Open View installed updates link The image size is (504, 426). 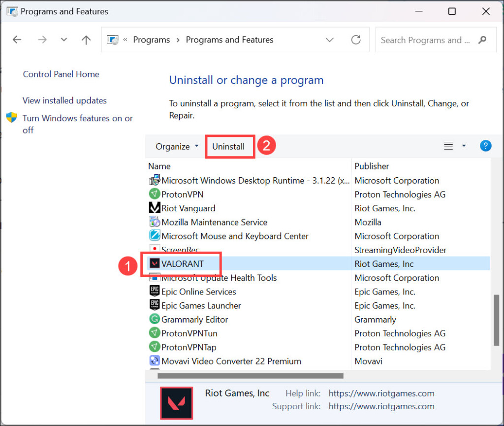coord(64,100)
